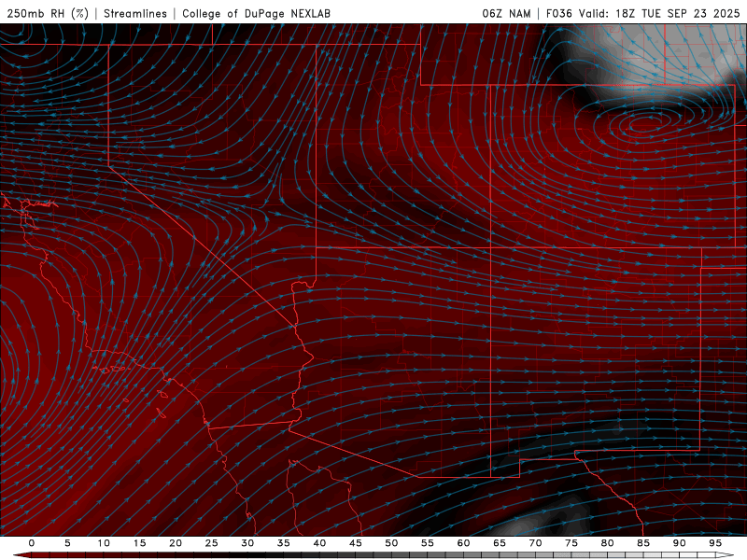Click the '30' colorbar label
Screen dimensions: 747x560
[x=247, y=543]
